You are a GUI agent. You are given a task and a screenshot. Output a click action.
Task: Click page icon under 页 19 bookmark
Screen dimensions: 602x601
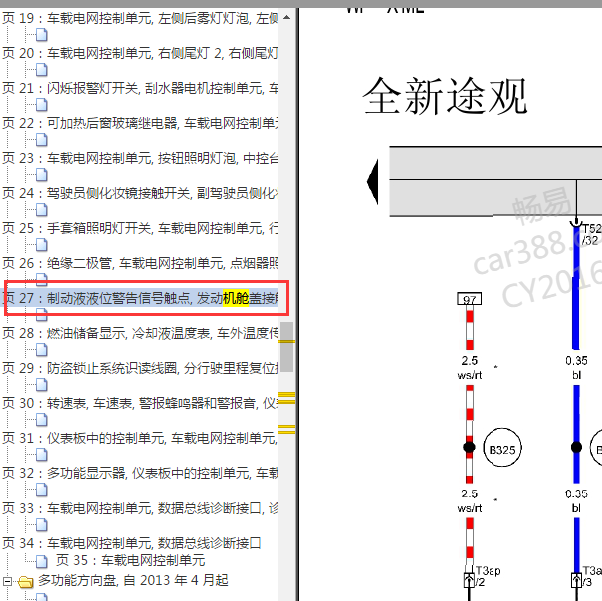[41, 35]
